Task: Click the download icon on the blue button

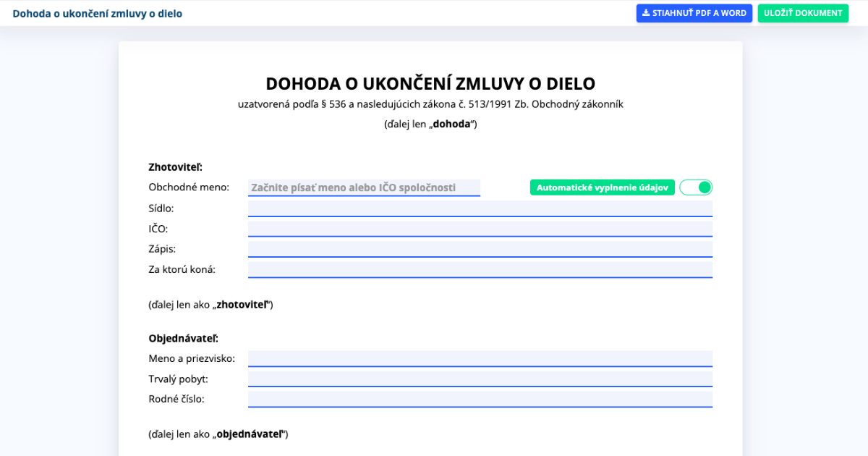Action: (x=644, y=12)
